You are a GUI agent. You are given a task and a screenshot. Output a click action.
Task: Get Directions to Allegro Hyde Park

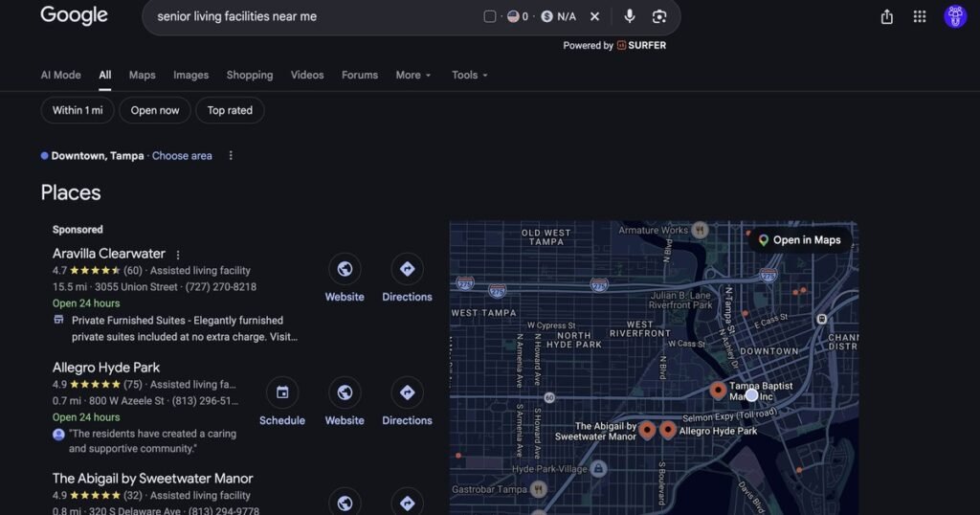coord(407,393)
